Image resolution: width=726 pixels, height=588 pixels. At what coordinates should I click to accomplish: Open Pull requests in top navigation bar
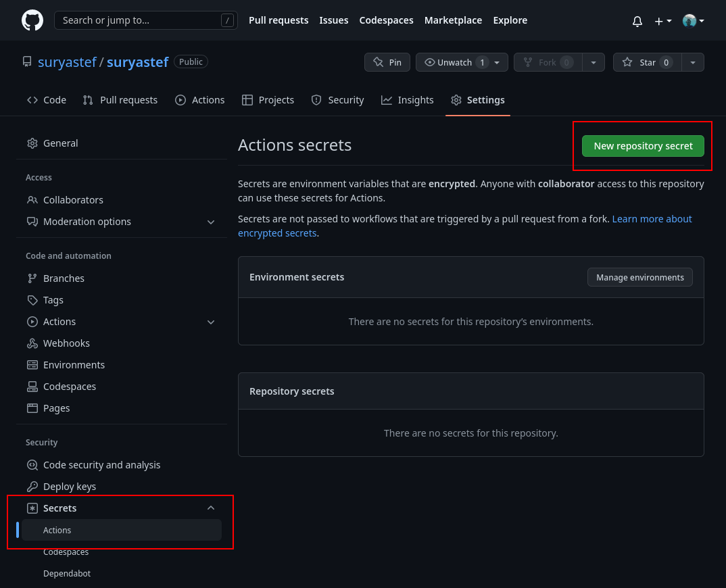click(279, 20)
